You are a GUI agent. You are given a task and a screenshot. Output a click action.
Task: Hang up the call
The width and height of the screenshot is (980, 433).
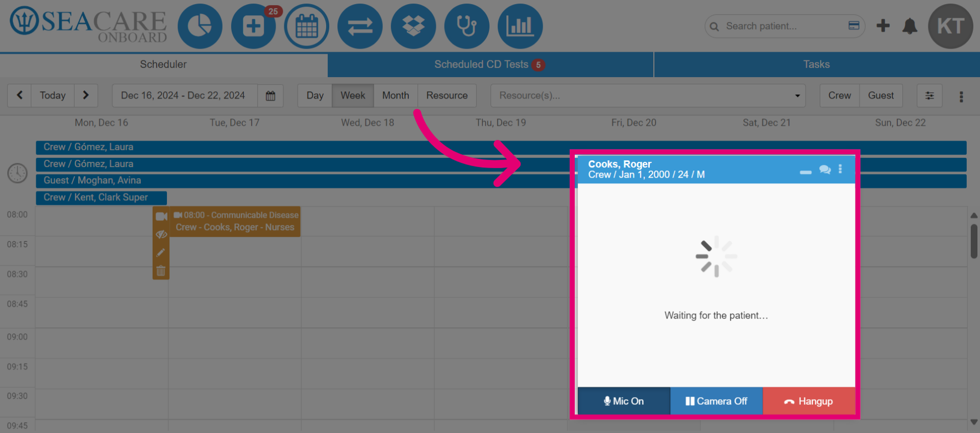(x=808, y=401)
